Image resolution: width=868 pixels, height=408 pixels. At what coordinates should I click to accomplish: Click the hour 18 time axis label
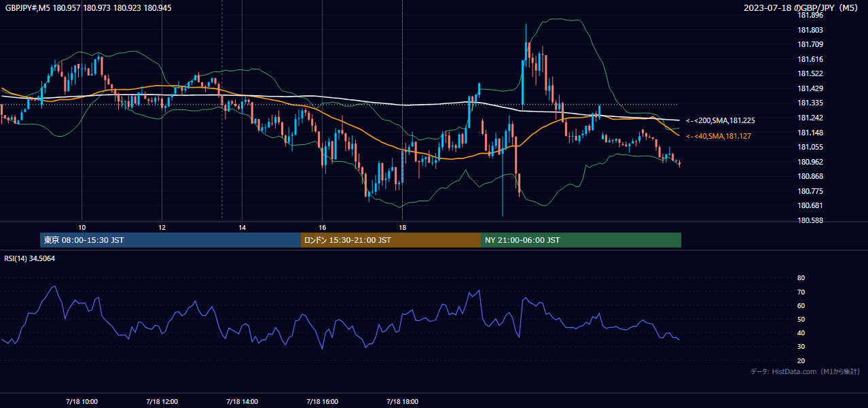402,227
